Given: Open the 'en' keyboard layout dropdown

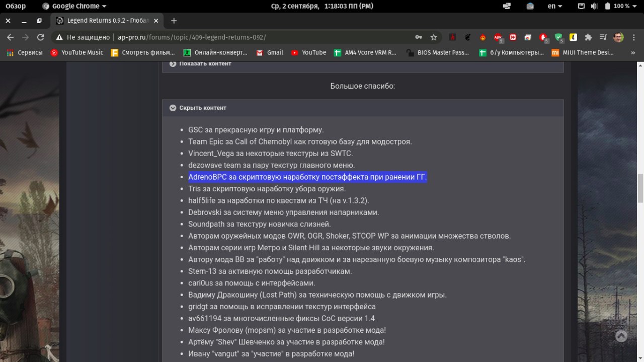Looking at the screenshot, I should (x=555, y=6).
